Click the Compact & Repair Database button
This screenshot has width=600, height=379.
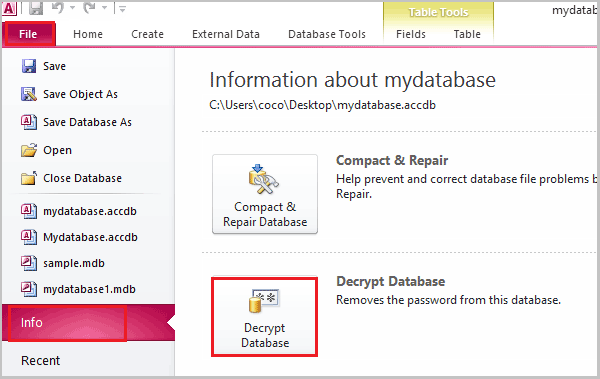tap(265, 194)
